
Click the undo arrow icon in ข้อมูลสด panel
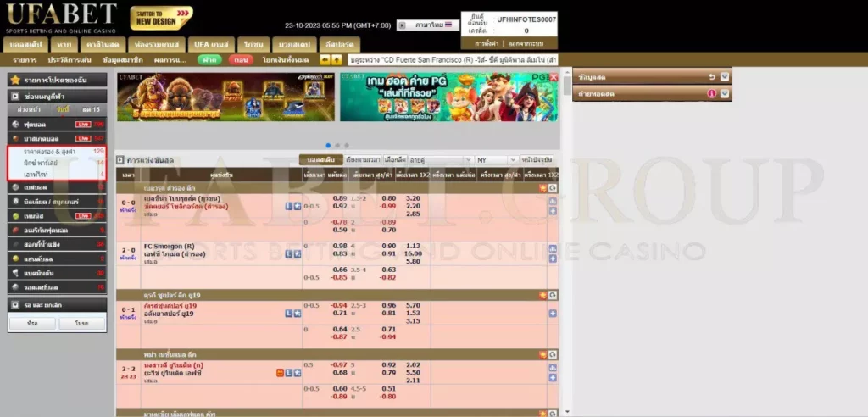pos(710,77)
